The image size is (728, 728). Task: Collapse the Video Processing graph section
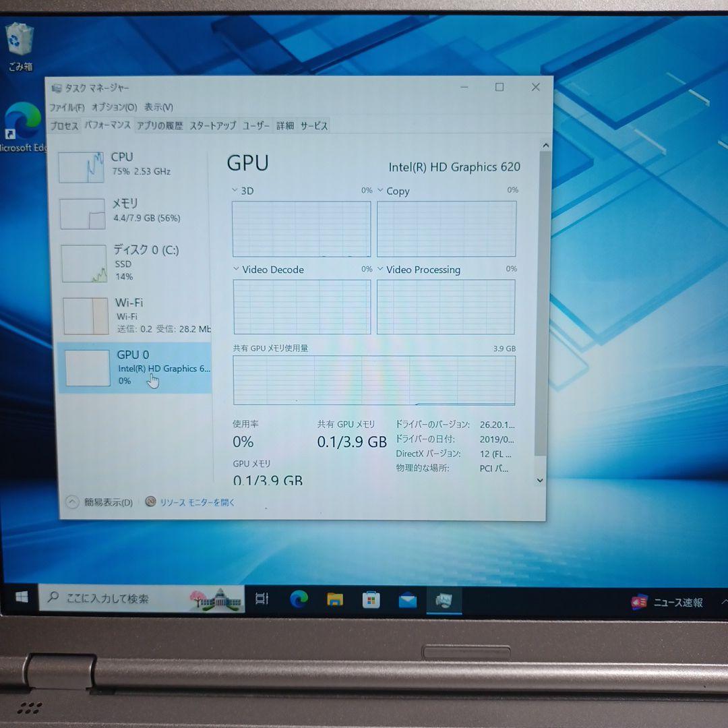[x=381, y=269]
